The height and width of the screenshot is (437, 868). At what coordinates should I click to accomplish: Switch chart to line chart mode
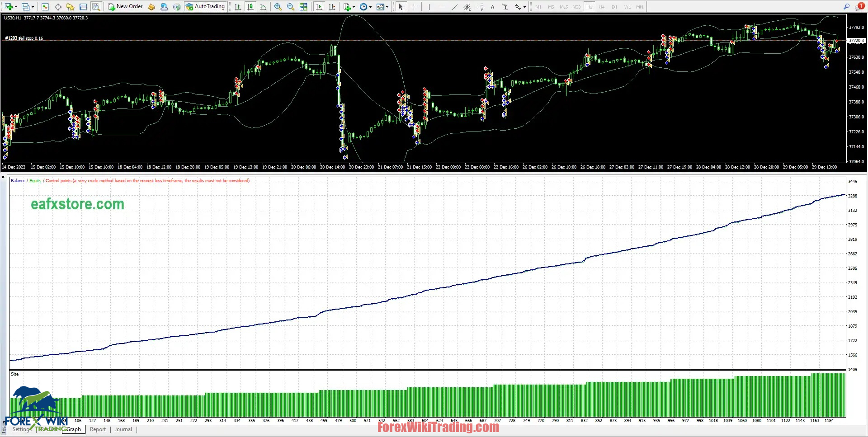click(x=263, y=7)
